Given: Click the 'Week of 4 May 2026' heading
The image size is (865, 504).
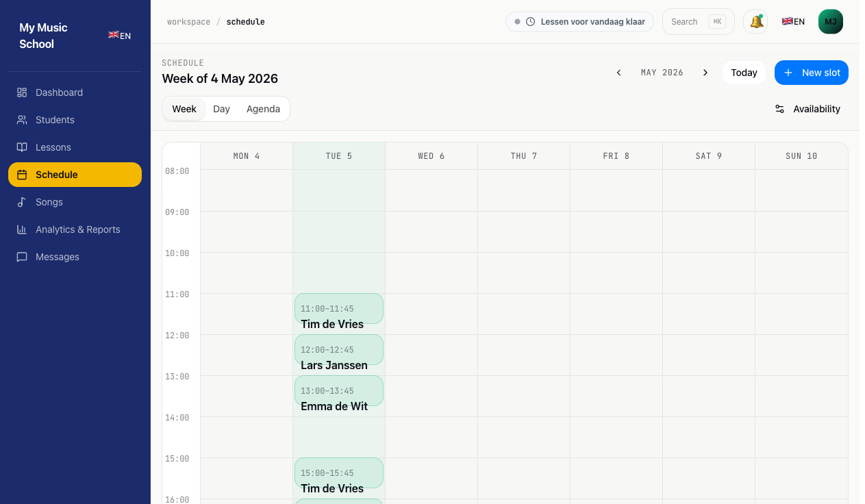Looking at the screenshot, I should [x=220, y=79].
